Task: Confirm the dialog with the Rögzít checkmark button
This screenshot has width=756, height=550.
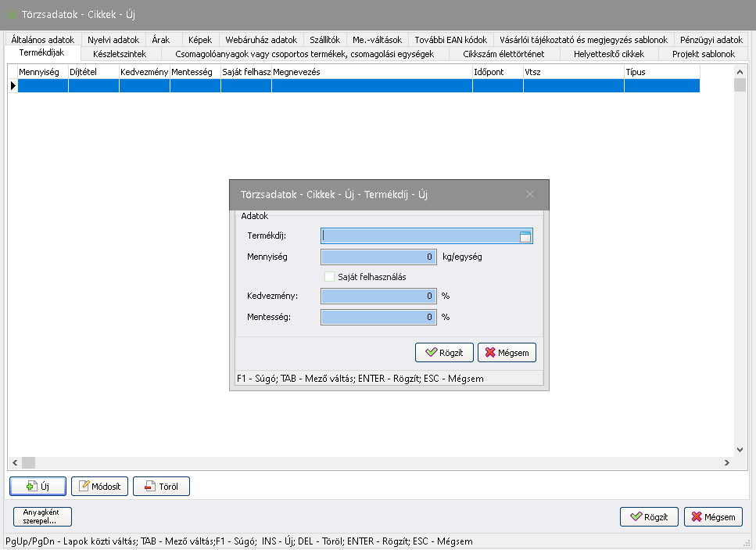Action: [444, 353]
